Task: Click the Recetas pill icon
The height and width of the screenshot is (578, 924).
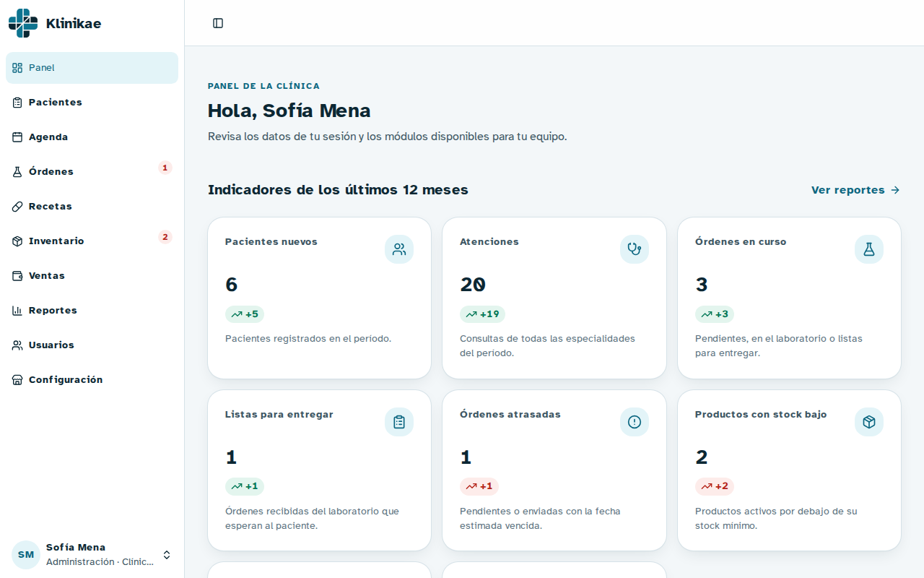Action: [x=17, y=207]
